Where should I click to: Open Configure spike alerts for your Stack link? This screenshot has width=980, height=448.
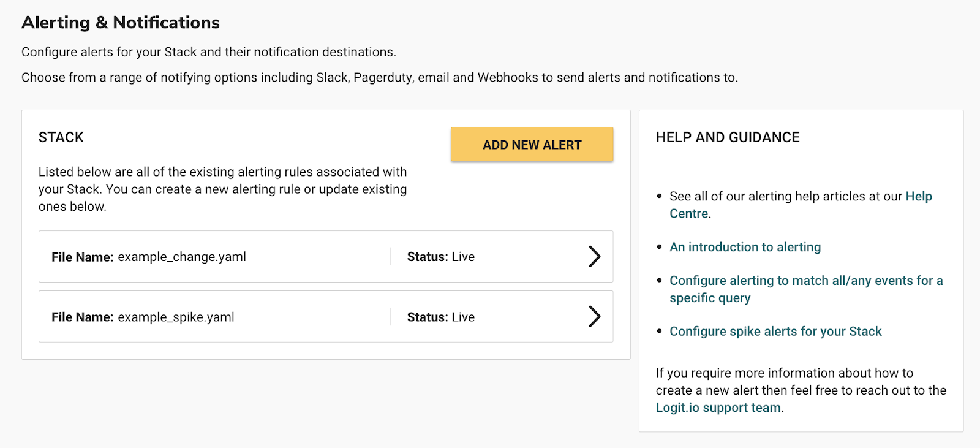coord(775,332)
